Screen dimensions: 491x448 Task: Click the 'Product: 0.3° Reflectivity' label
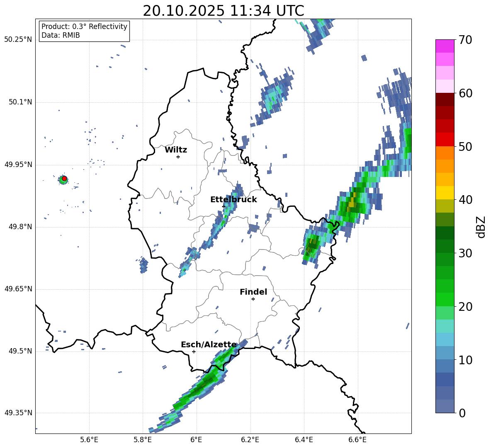84,26
